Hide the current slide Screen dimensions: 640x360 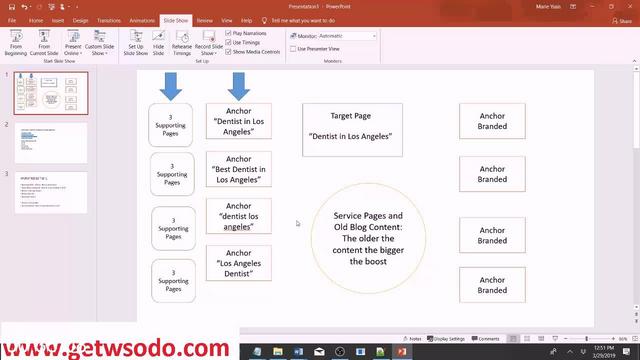pos(158,42)
